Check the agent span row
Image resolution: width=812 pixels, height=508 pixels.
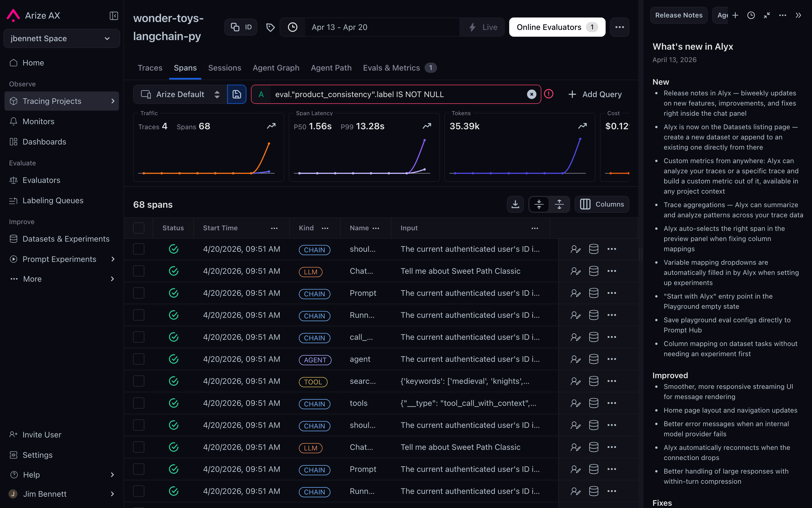coord(139,359)
